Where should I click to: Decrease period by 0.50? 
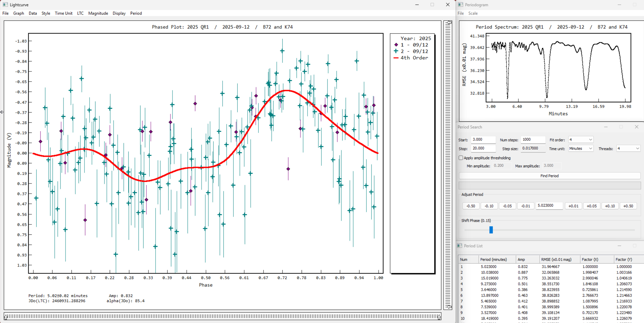coord(471,206)
